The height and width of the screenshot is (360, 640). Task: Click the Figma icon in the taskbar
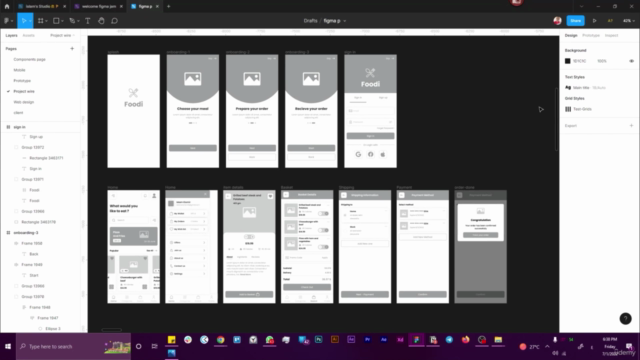416,340
